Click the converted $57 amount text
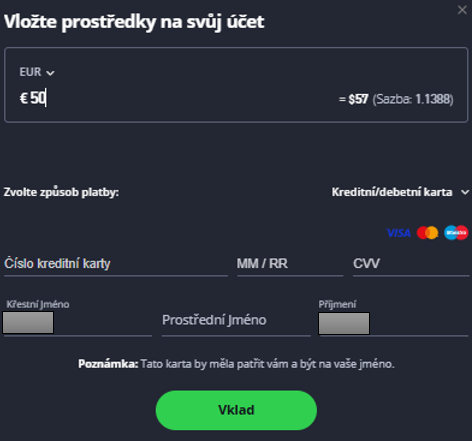472x441 pixels. point(358,99)
